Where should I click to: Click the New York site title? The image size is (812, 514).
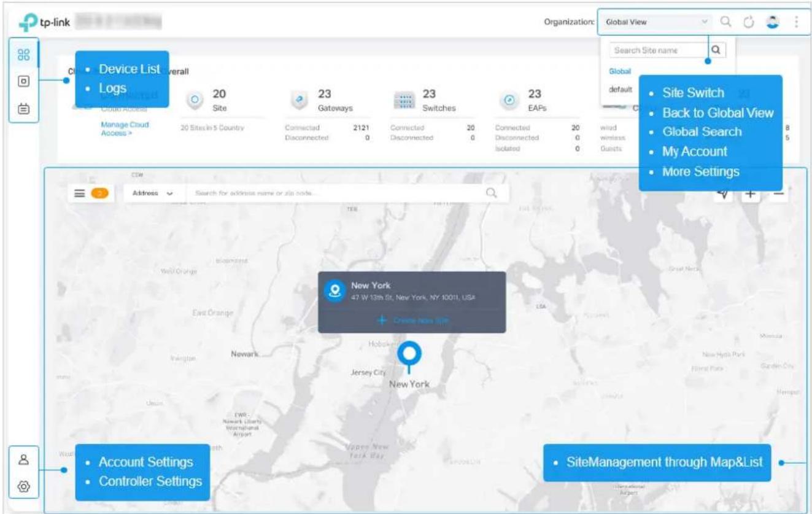tap(371, 285)
